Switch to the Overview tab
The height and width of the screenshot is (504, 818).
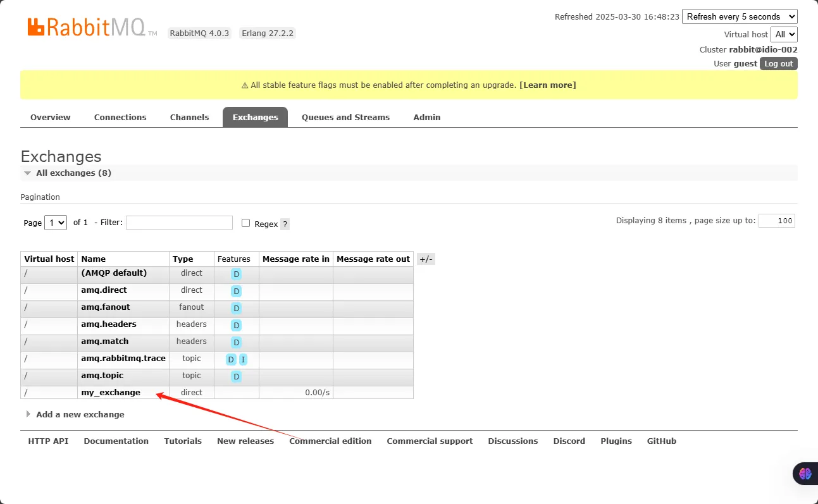pyautogui.click(x=51, y=117)
